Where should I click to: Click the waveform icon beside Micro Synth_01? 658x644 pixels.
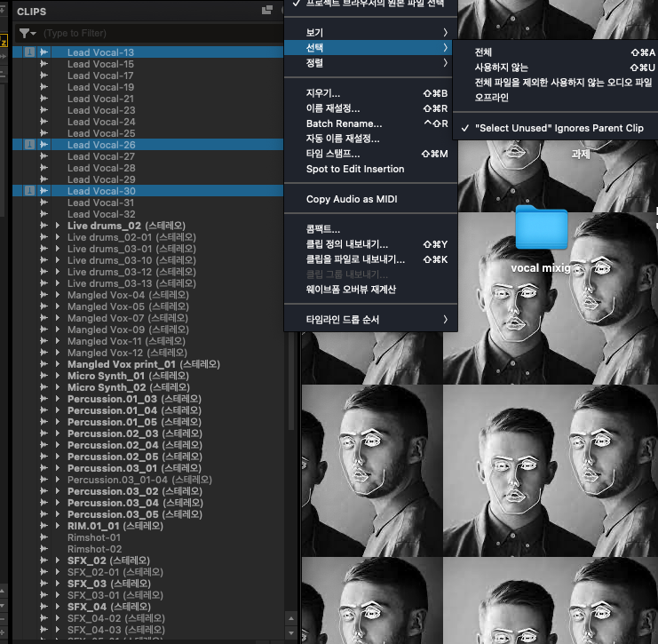44,376
